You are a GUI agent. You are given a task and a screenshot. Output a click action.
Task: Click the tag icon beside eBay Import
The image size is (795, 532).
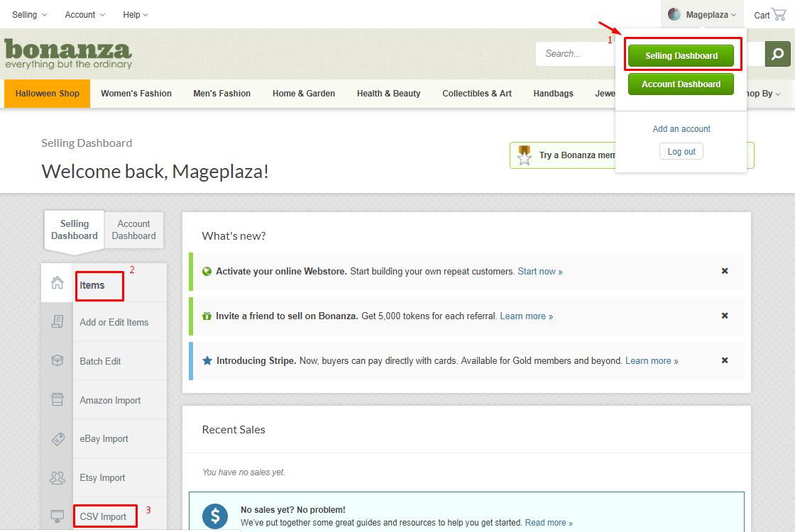click(57, 438)
